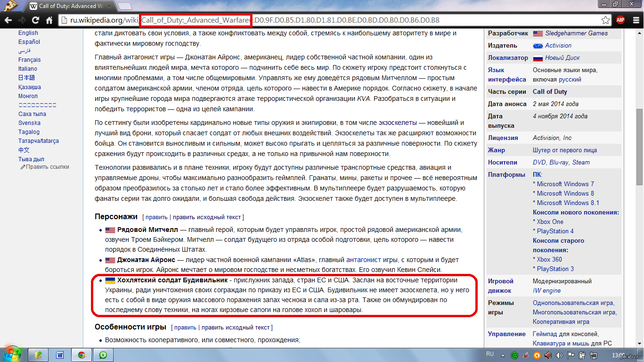
Task: Open the Blu-ray link in Носители row
Action: point(559,163)
